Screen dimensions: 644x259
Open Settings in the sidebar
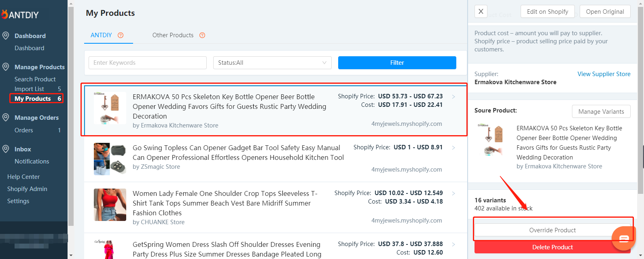(x=18, y=201)
